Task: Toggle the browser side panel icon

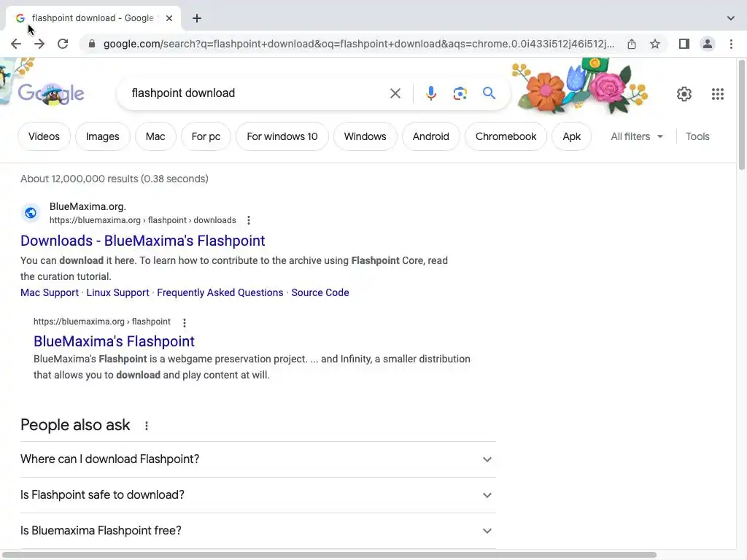Action: click(x=684, y=44)
